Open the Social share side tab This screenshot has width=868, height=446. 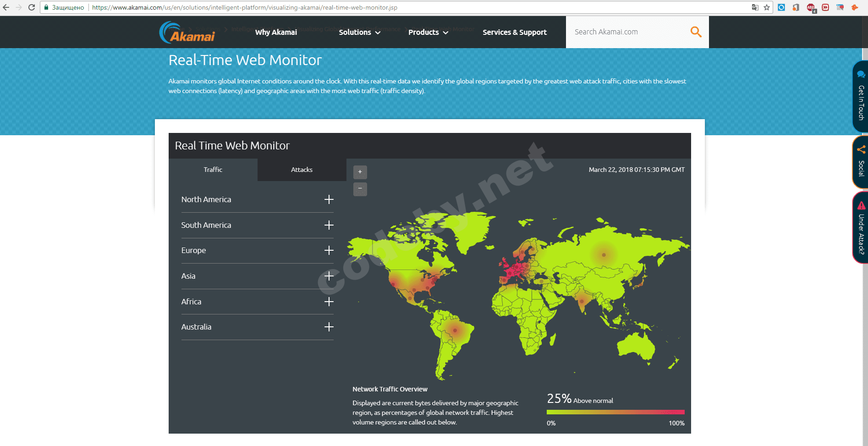click(x=860, y=162)
